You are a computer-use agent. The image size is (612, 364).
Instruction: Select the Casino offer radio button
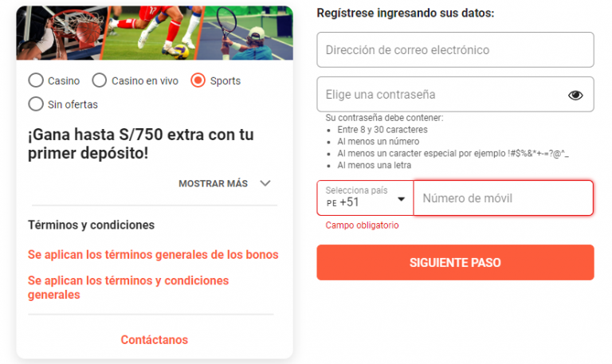tap(36, 80)
